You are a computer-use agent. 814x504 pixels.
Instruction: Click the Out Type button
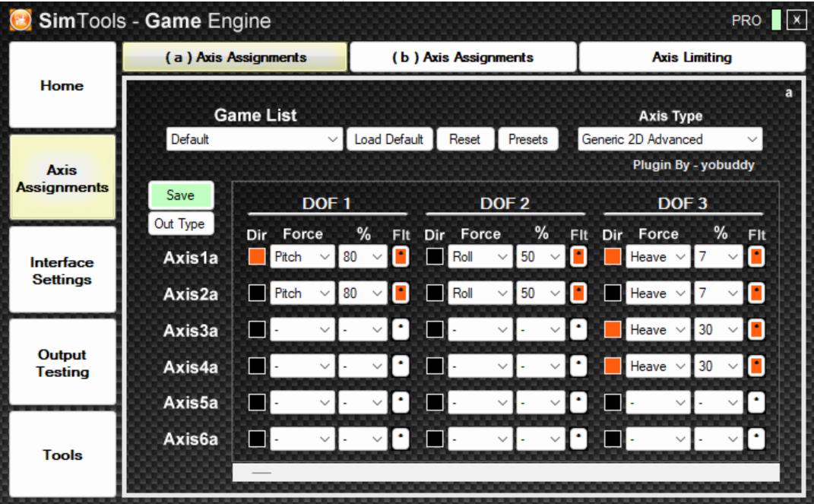coord(181,223)
